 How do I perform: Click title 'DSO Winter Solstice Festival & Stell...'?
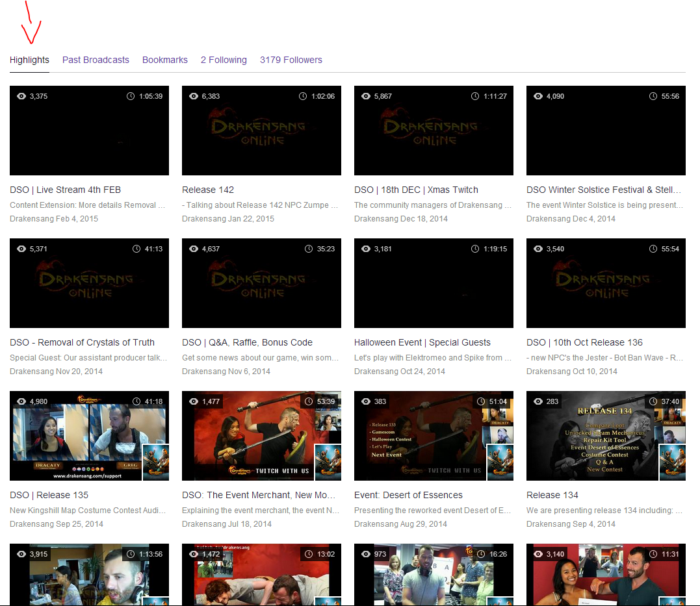[604, 190]
